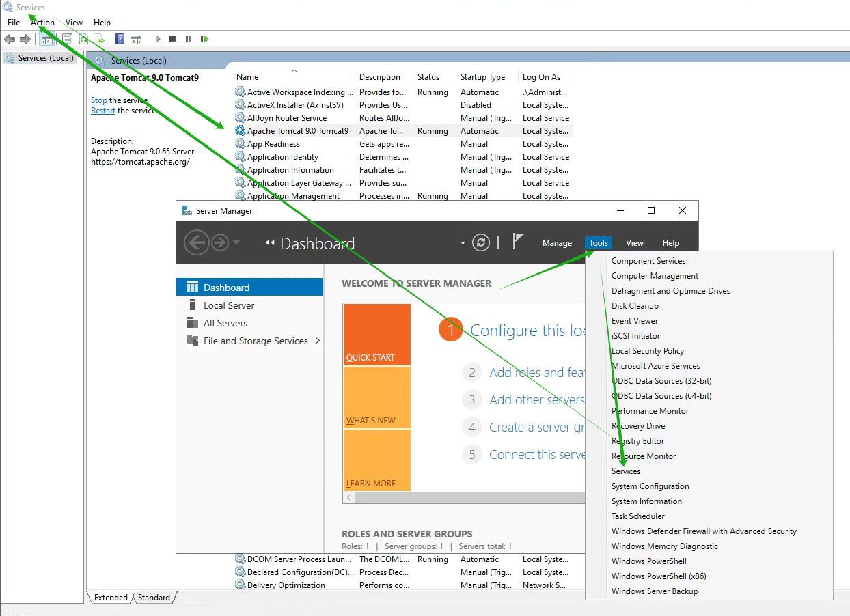
Task: Choose Computer Management in Tools menu
Action: pyautogui.click(x=655, y=276)
